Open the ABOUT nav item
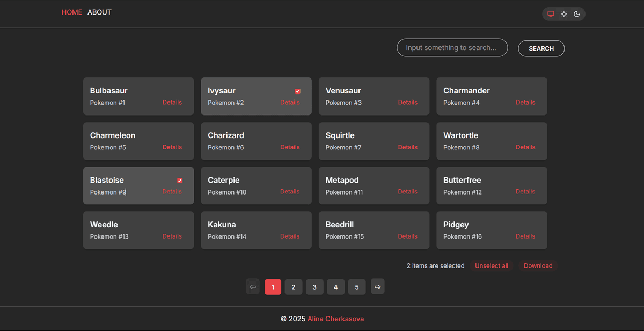 (x=99, y=12)
